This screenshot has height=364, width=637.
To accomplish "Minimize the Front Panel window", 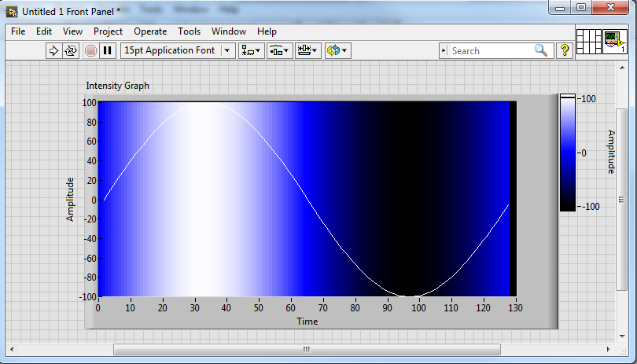I will pyautogui.click(x=560, y=7).
